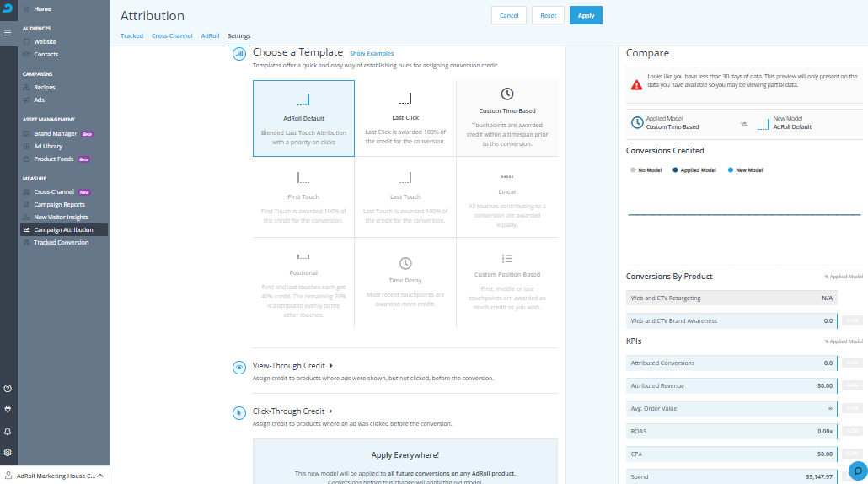Click the Cancel button

[x=509, y=15]
